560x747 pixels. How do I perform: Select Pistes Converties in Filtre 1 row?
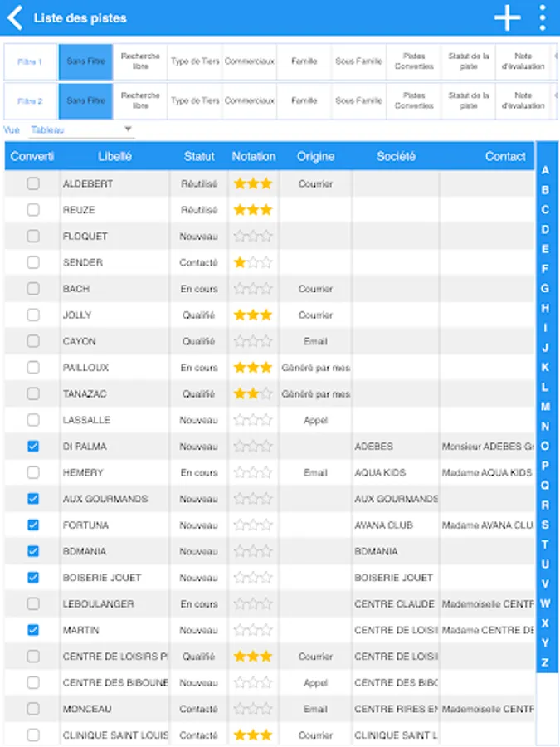click(414, 61)
